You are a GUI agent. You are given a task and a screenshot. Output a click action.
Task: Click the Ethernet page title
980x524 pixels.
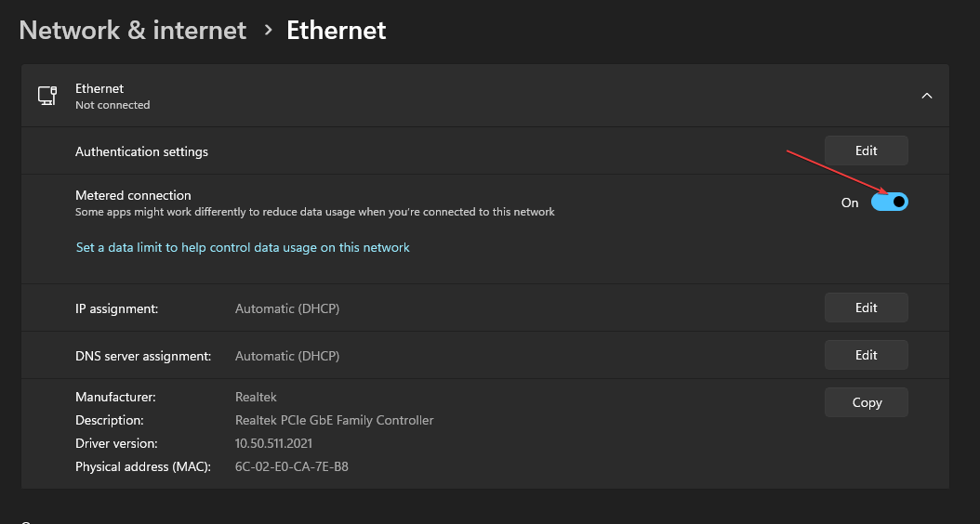click(x=336, y=31)
